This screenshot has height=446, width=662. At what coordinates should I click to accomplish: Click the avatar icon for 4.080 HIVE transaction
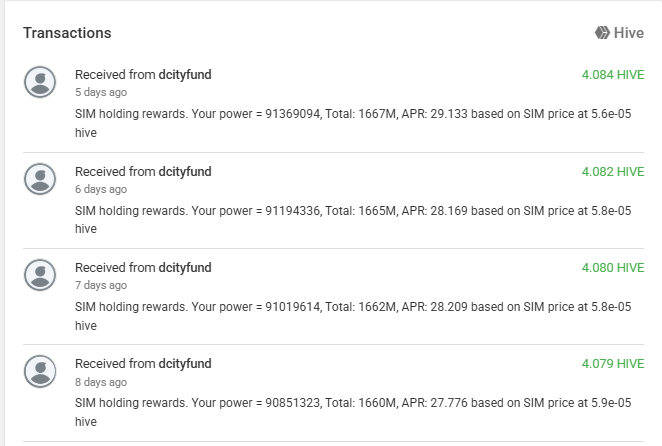pyautogui.click(x=40, y=275)
